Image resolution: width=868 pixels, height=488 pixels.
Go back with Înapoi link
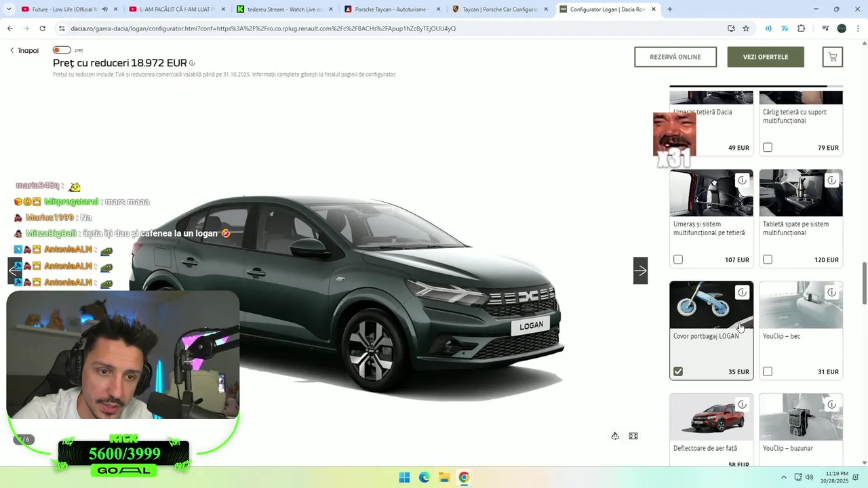click(24, 51)
